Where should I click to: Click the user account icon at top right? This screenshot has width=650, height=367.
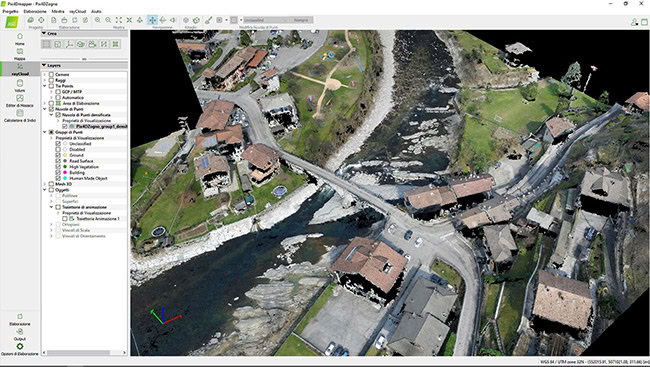click(x=634, y=22)
